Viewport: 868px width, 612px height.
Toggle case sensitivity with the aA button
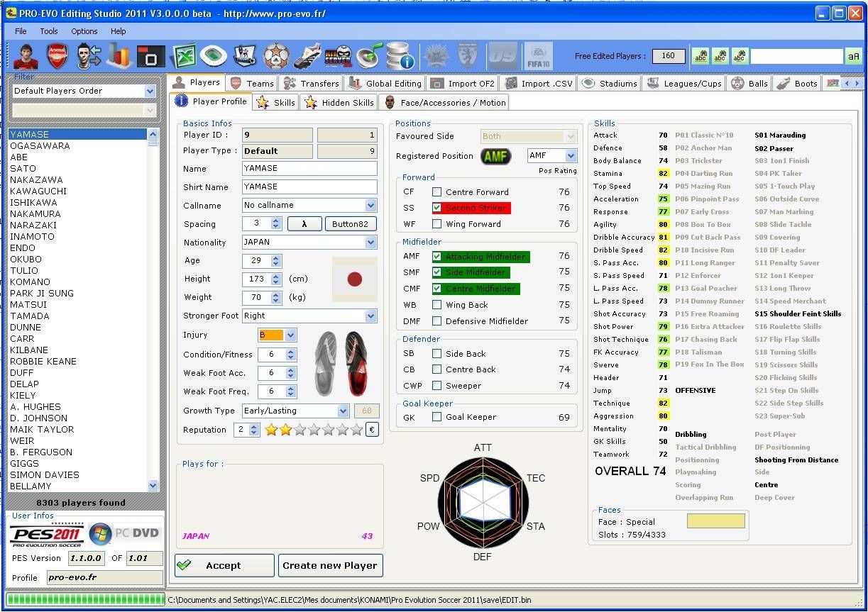[x=852, y=56]
